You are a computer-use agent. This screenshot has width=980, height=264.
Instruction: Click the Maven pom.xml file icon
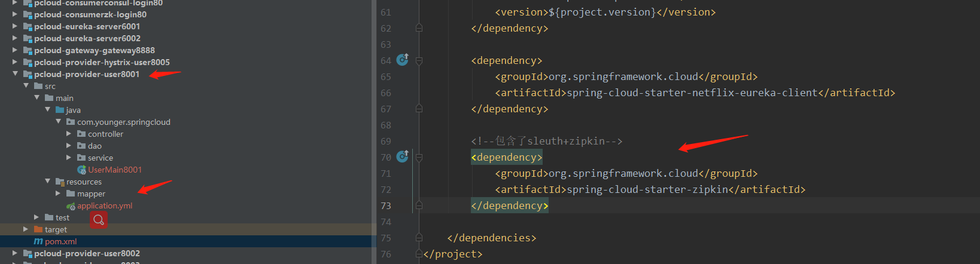click(38, 241)
